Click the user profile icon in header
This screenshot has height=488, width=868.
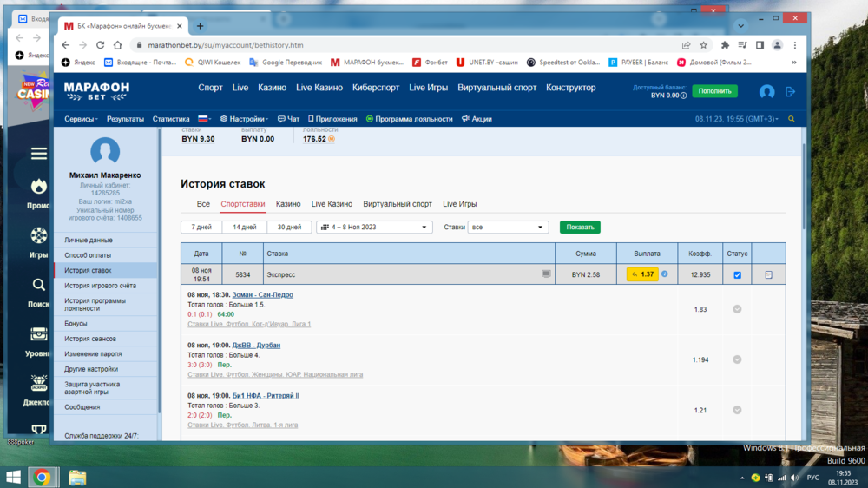coord(766,91)
